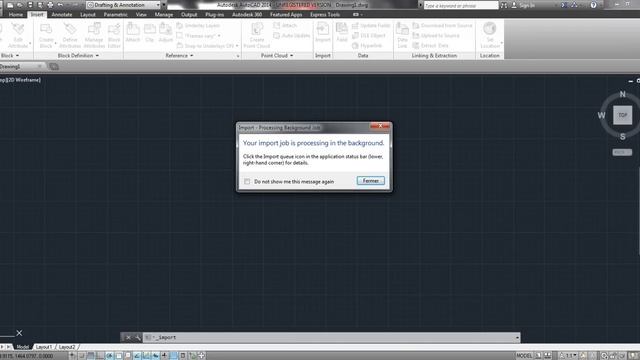Viewport: 640px width, 360px height.
Task: Click the [2D Wireframe] viewport label
Action: click(23, 80)
